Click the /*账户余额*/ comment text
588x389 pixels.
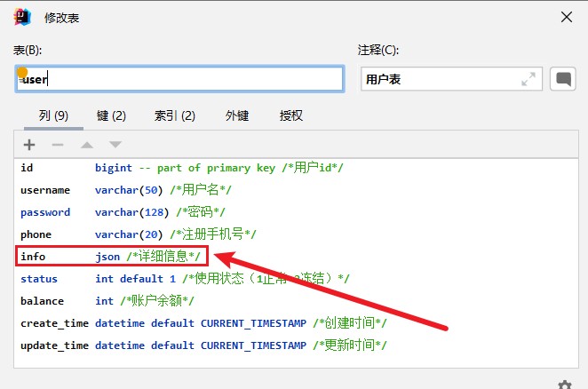pos(157,300)
